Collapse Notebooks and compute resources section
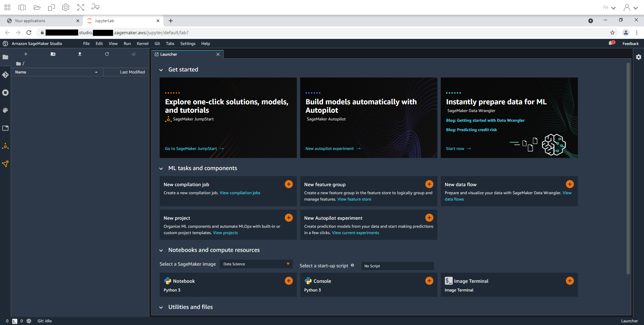 coord(161,250)
